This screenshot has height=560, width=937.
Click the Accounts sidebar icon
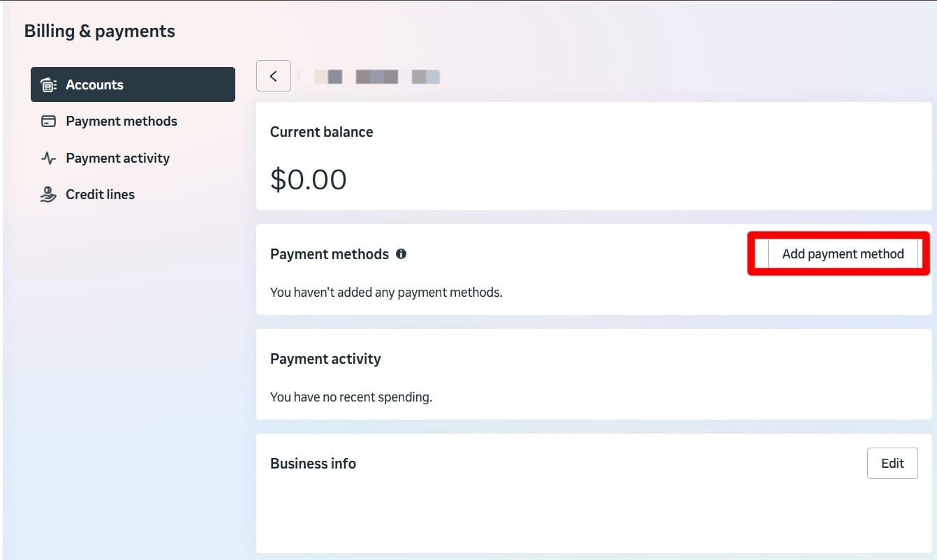[48, 85]
